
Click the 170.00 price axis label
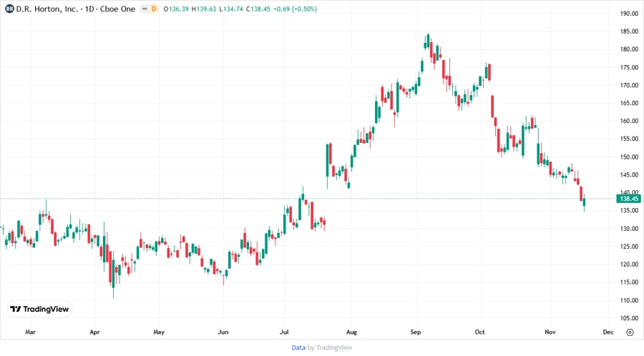pyautogui.click(x=629, y=85)
